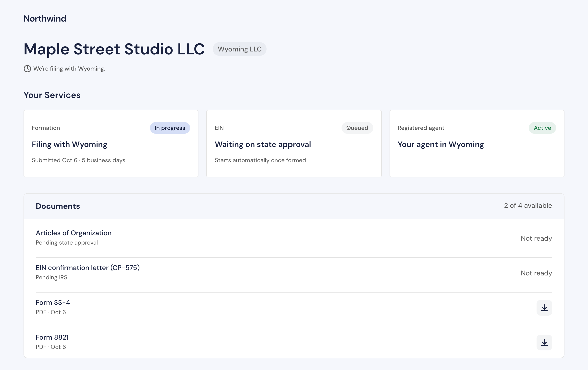Click the Wyoming LLC badge

pos(240,49)
